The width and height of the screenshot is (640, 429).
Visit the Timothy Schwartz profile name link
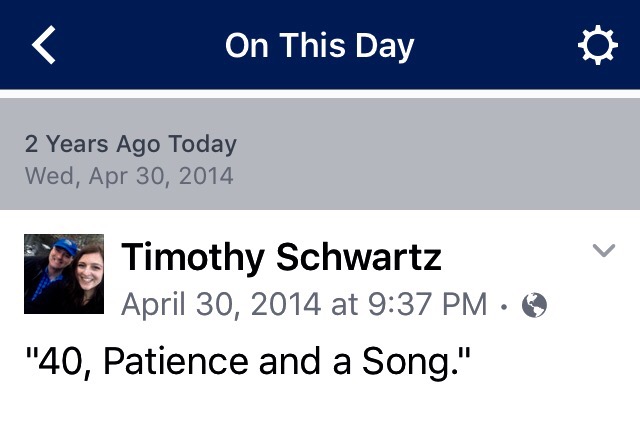click(x=281, y=258)
